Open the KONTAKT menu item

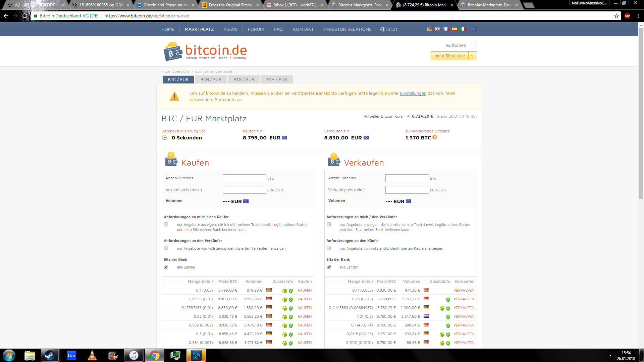pyautogui.click(x=303, y=29)
